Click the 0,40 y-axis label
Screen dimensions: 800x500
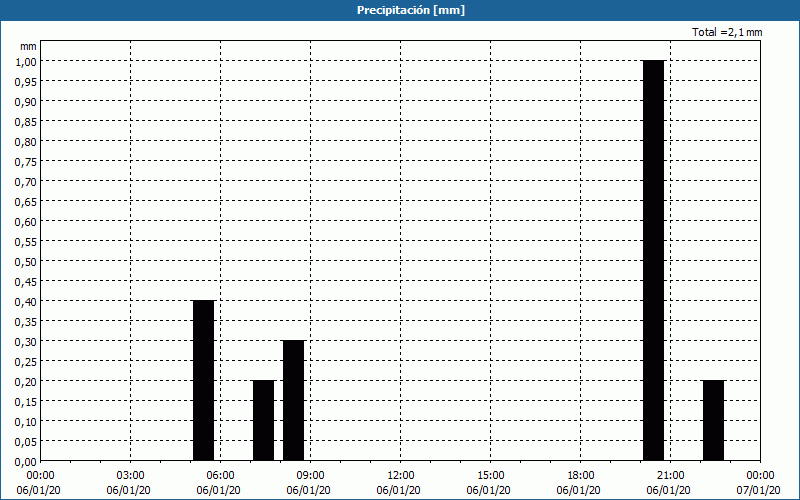26,302
